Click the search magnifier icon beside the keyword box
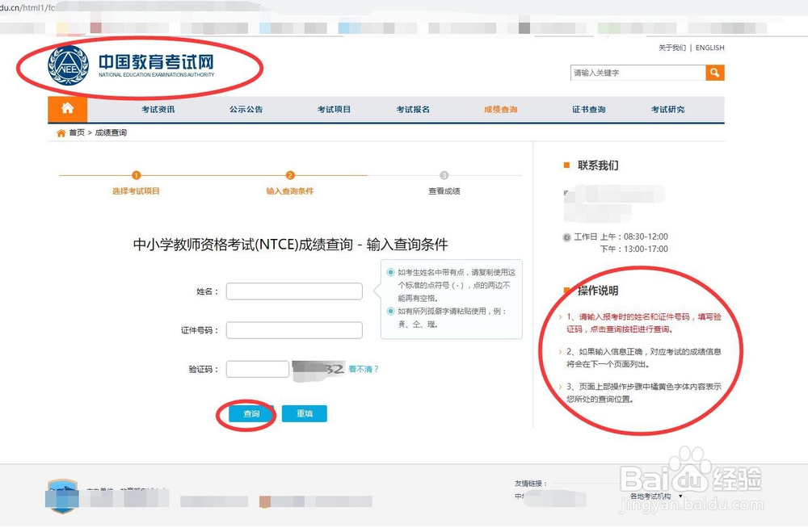Image resolution: width=808 pixels, height=532 pixels. coord(715,73)
